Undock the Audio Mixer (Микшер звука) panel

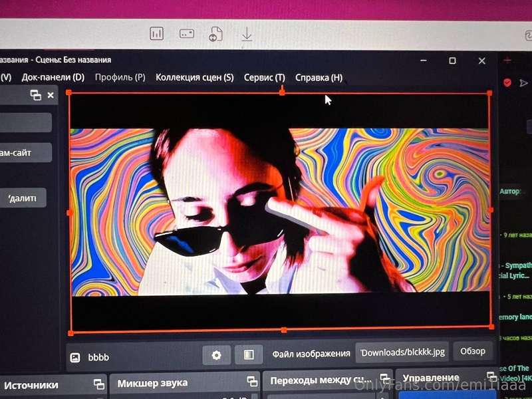coord(252,380)
